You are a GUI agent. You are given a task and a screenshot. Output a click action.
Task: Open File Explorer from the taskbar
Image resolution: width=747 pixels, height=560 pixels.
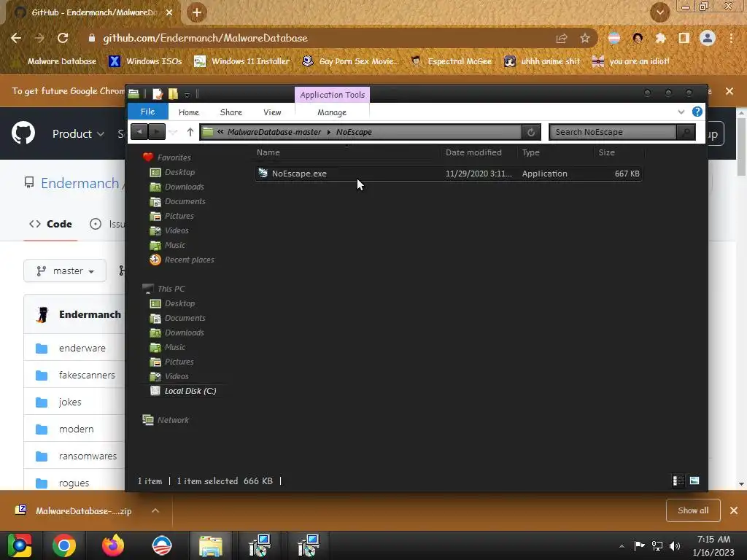pos(210,545)
